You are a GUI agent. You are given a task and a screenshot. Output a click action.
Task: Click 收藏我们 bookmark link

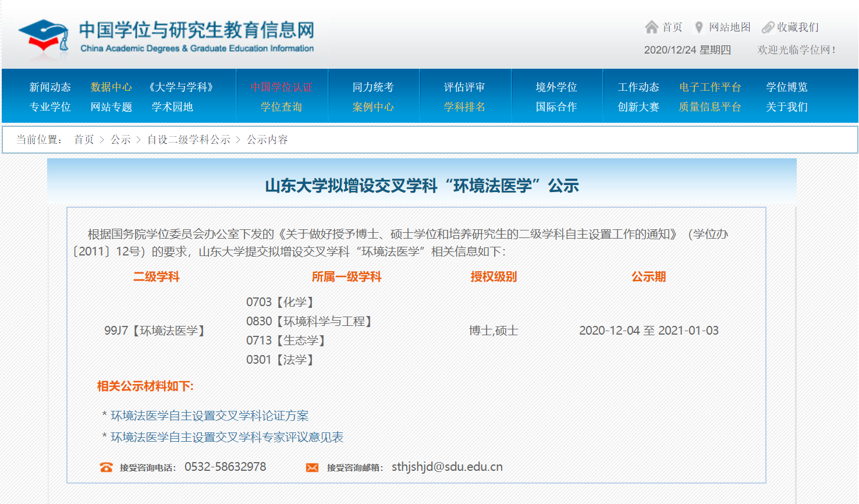pyautogui.click(x=798, y=27)
